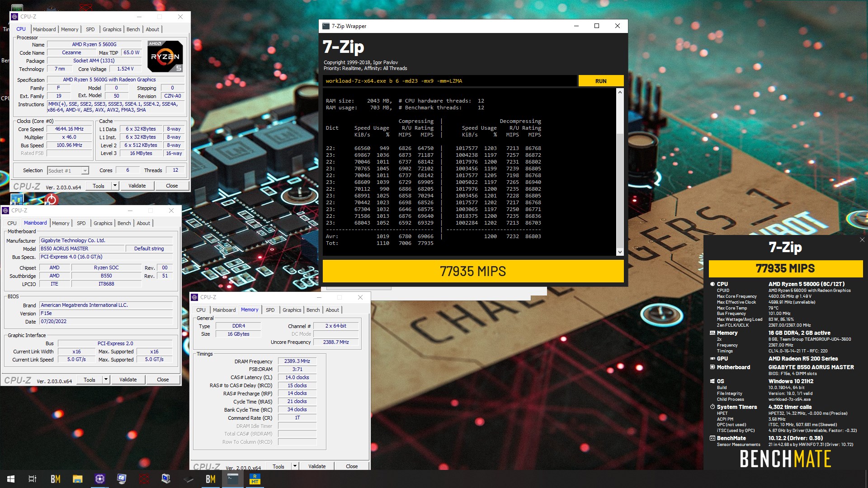Click the 7-Zip command line input field
The image size is (868, 488).
click(x=450, y=81)
